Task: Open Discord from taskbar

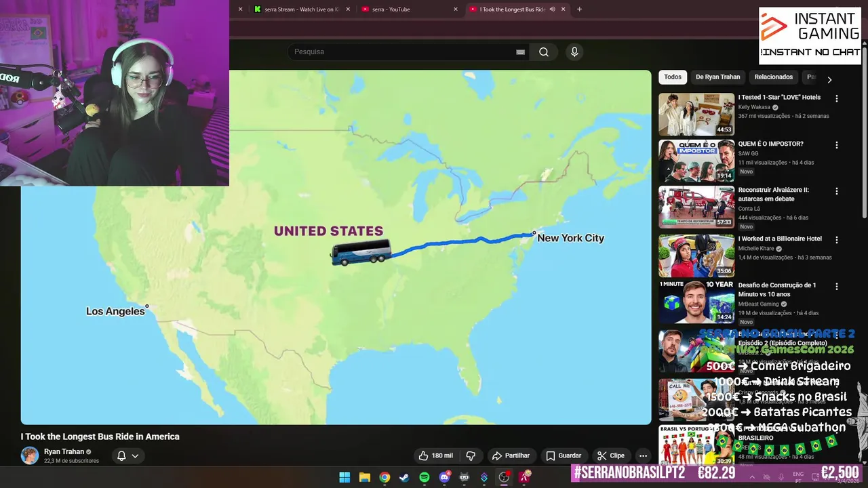Action: pos(444,477)
